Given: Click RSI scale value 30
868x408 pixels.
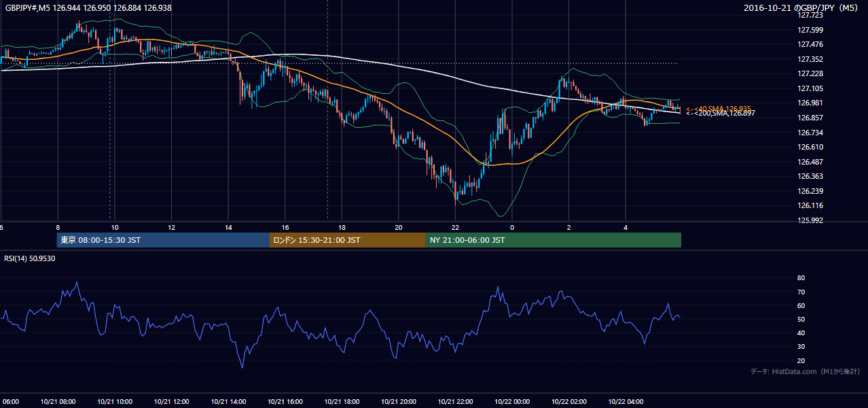Looking at the screenshot, I should pyautogui.click(x=801, y=347).
